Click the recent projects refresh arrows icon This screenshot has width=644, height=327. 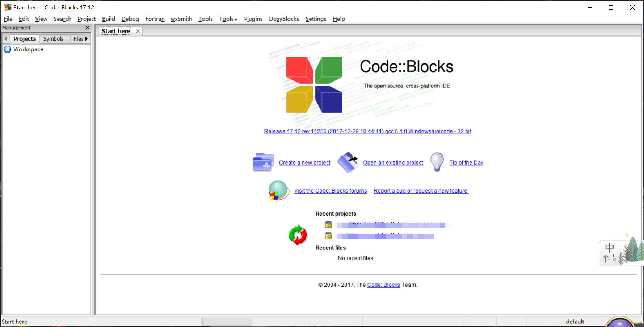point(298,235)
